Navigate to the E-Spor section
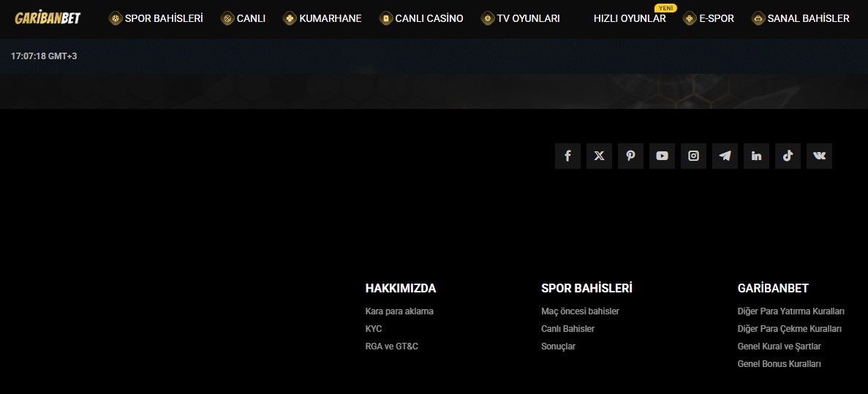The image size is (868, 394). coord(709,18)
